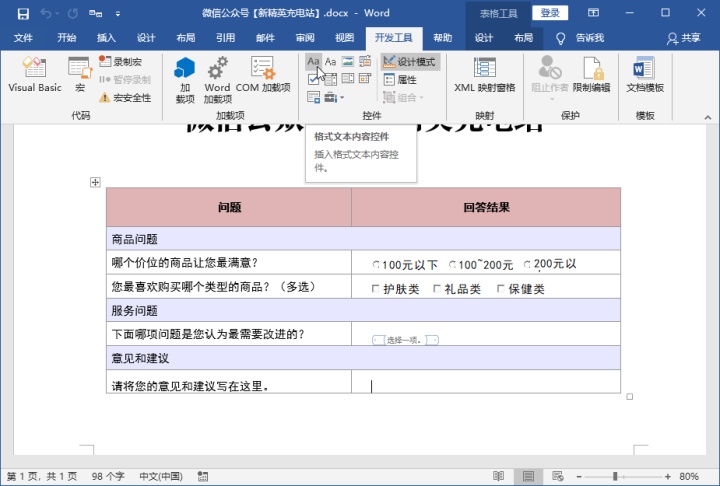Open the 宏 (Macros) dialog
This screenshot has width=720, height=486.
click(x=80, y=74)
